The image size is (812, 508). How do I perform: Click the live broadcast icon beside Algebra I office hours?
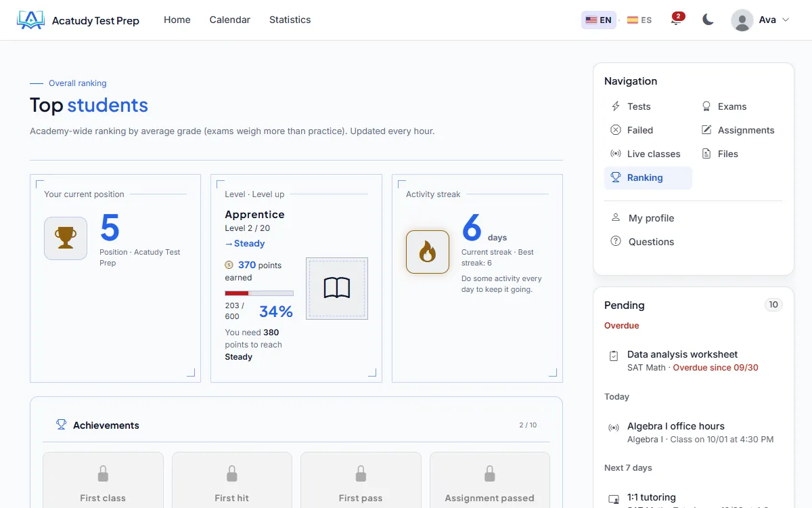coord(614,427)
